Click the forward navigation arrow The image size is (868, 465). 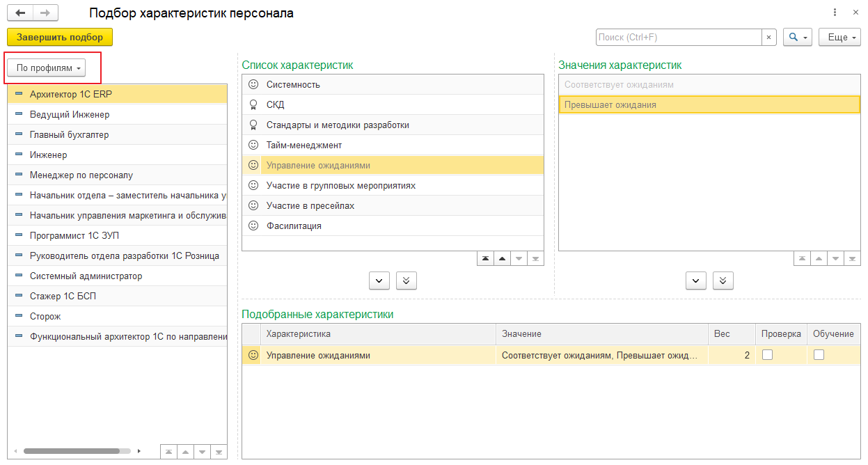point(45,13)
